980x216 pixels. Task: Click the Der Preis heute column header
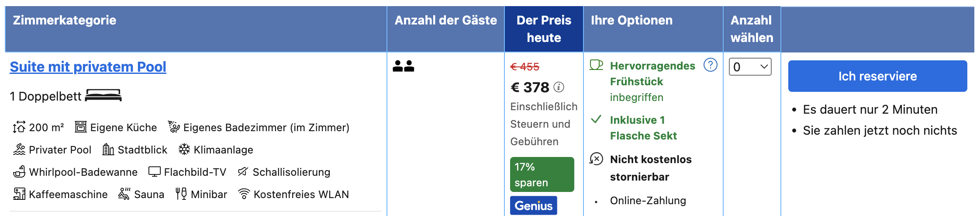(x=544, y=29)
